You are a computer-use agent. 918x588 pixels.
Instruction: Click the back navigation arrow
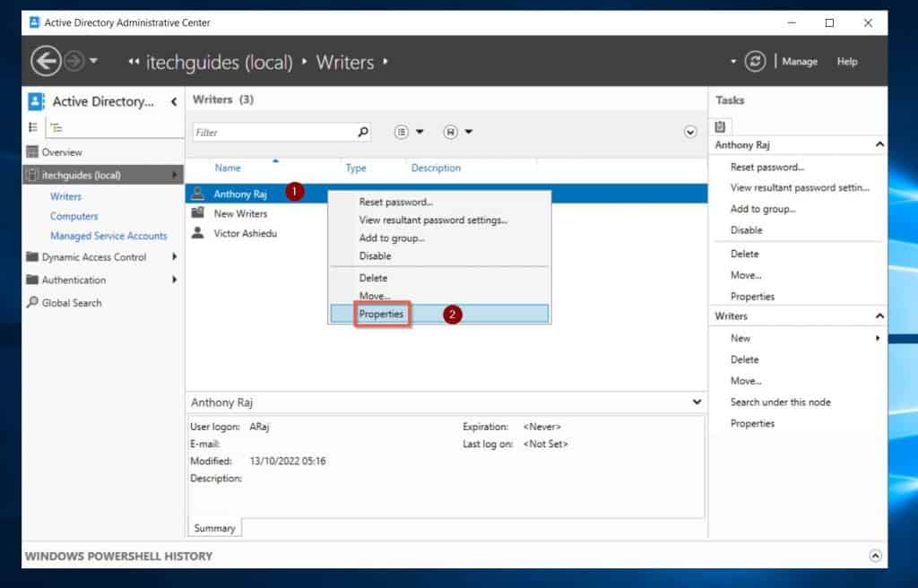(46, 61)
